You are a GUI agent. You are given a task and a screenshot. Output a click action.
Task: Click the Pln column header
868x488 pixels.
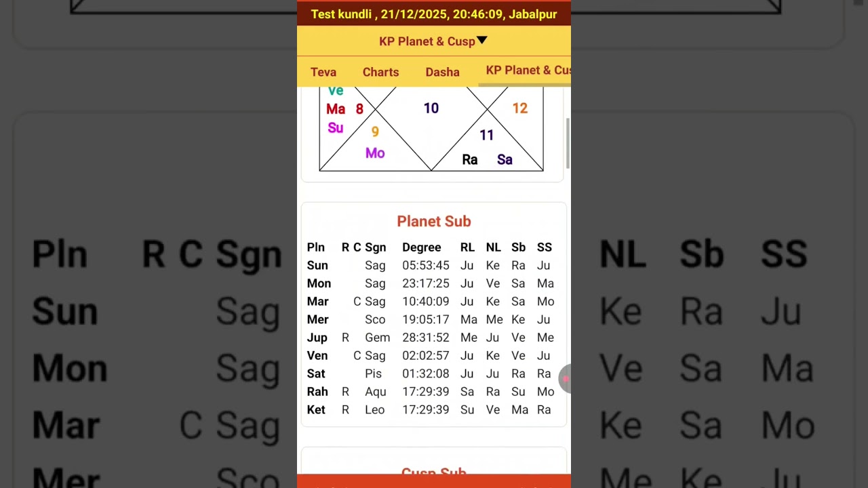pyautogui.click(x=315, y=247)
